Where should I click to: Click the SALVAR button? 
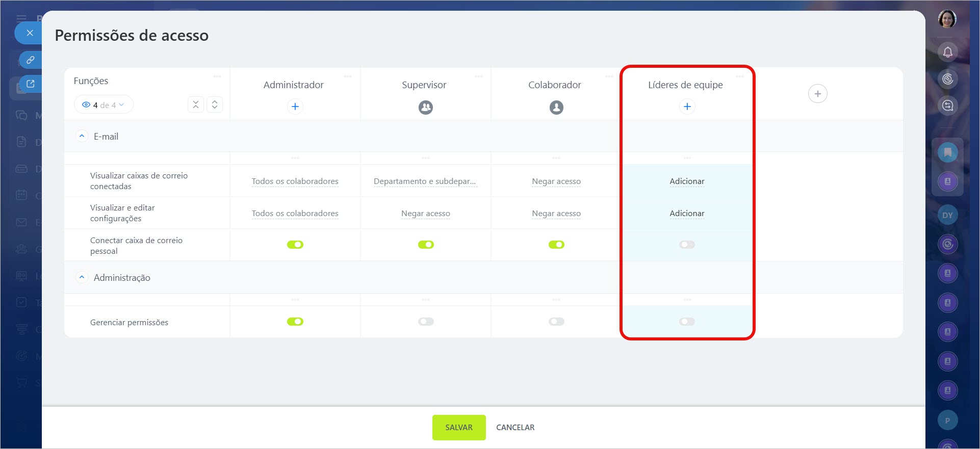coord(458,427)
